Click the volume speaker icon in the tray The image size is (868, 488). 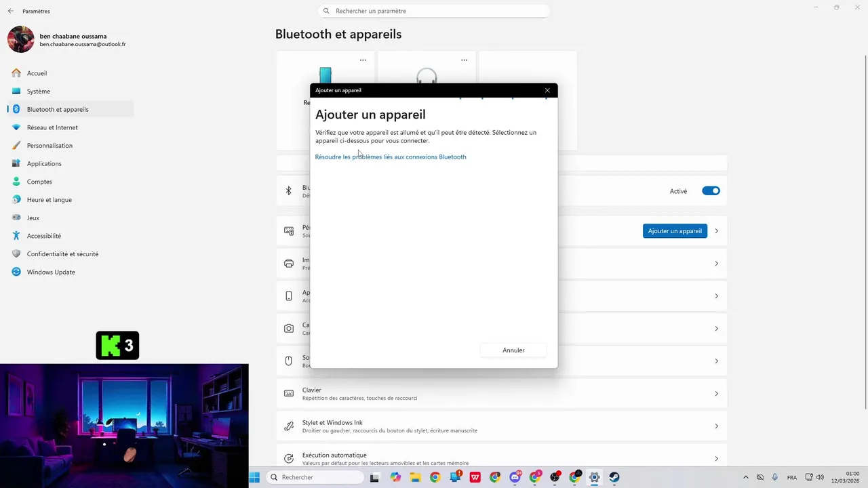(820, 477)
